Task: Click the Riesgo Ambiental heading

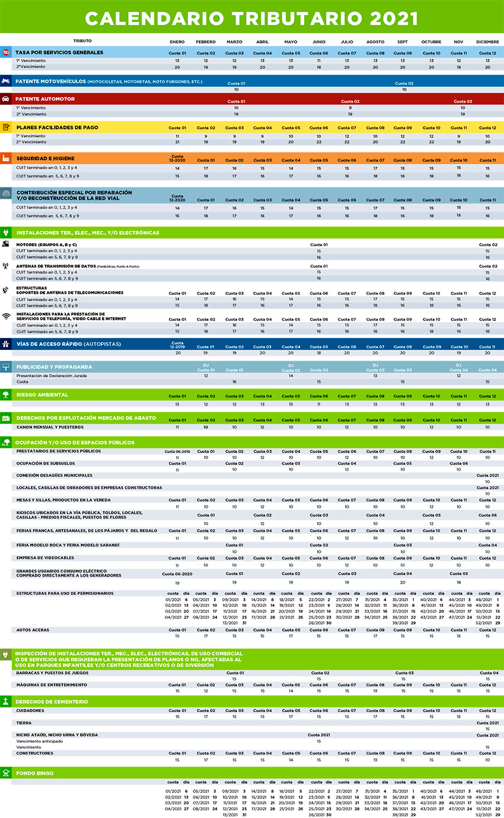Action: (x=42, y=394)
